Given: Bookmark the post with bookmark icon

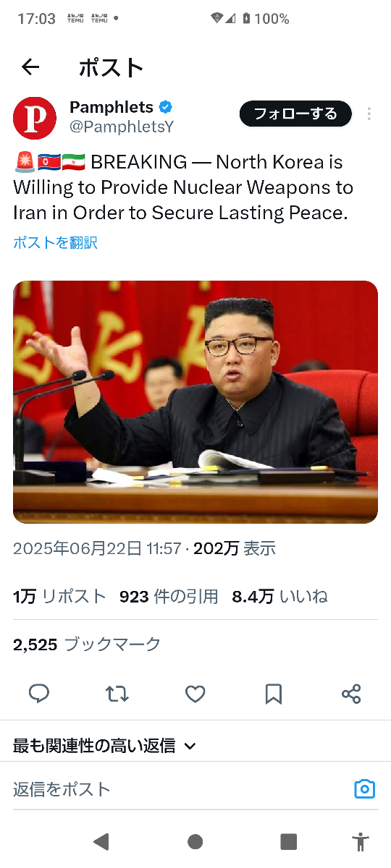Looking at the screenshot, I should [274, 694].
